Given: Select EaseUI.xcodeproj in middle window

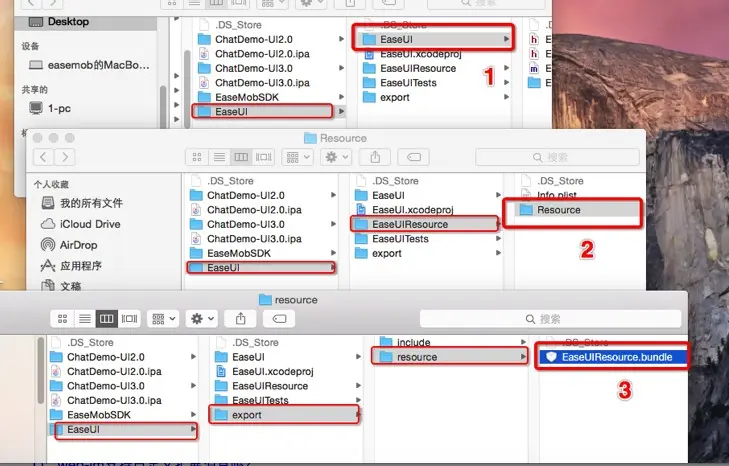Looking at the screenshot, I should (412, 210).
